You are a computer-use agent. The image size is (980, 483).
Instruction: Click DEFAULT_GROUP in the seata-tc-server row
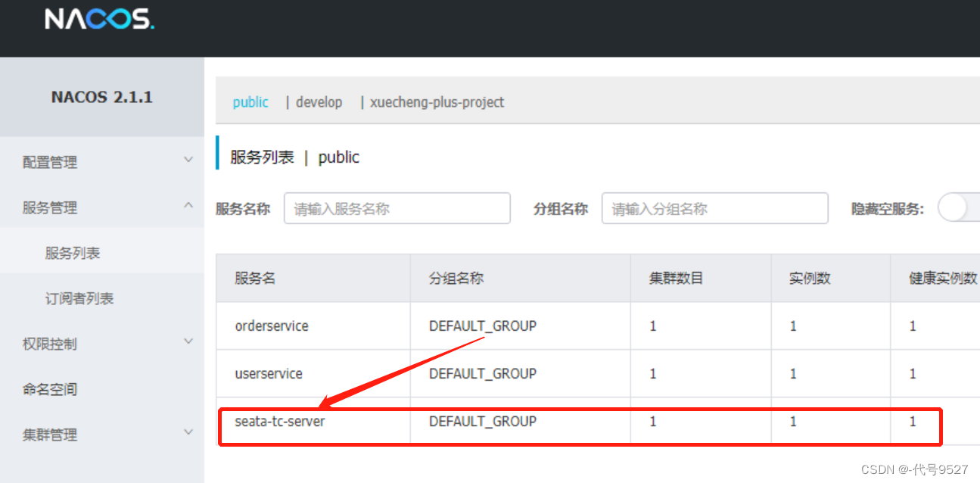click(x=483, y=421)
